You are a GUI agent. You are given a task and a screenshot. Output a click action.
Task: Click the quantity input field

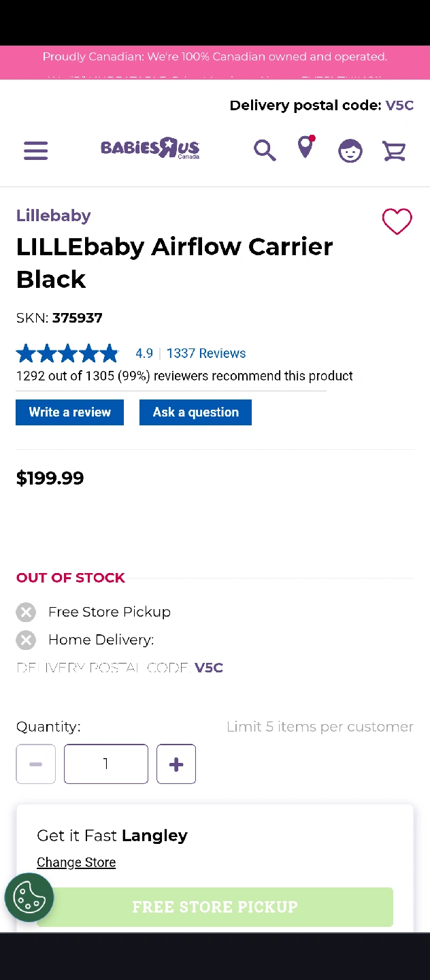tap(106, 764)
